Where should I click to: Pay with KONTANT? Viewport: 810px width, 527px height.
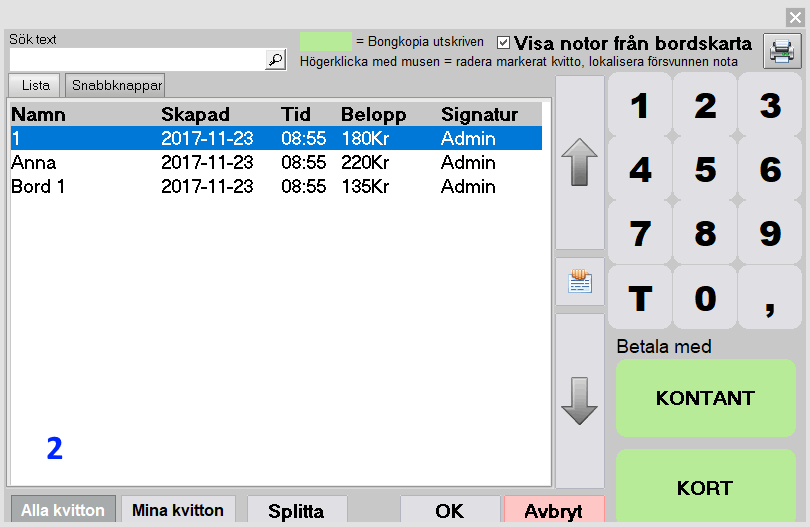point(705,398)
